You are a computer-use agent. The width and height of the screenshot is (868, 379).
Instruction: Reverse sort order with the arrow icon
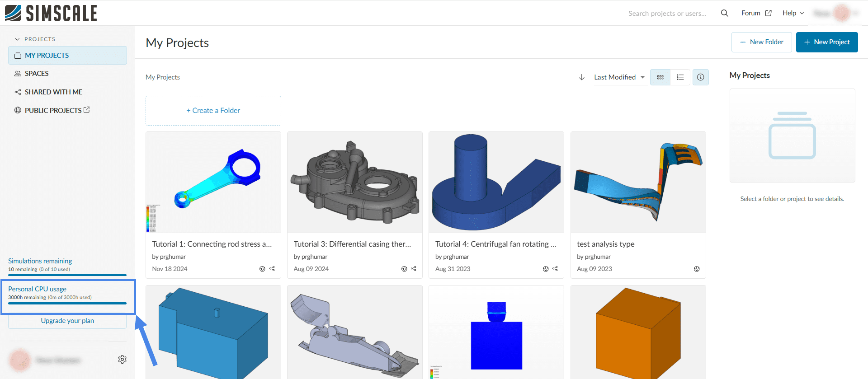click(582, 77)
